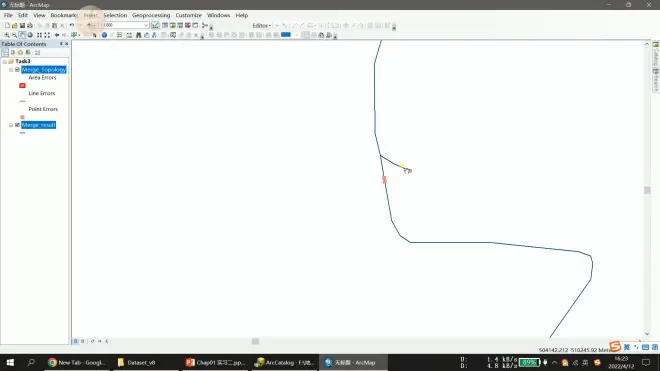Click the Editor Toolbar icon
Viewport: 660px width, 371px height.
(155, 26)
